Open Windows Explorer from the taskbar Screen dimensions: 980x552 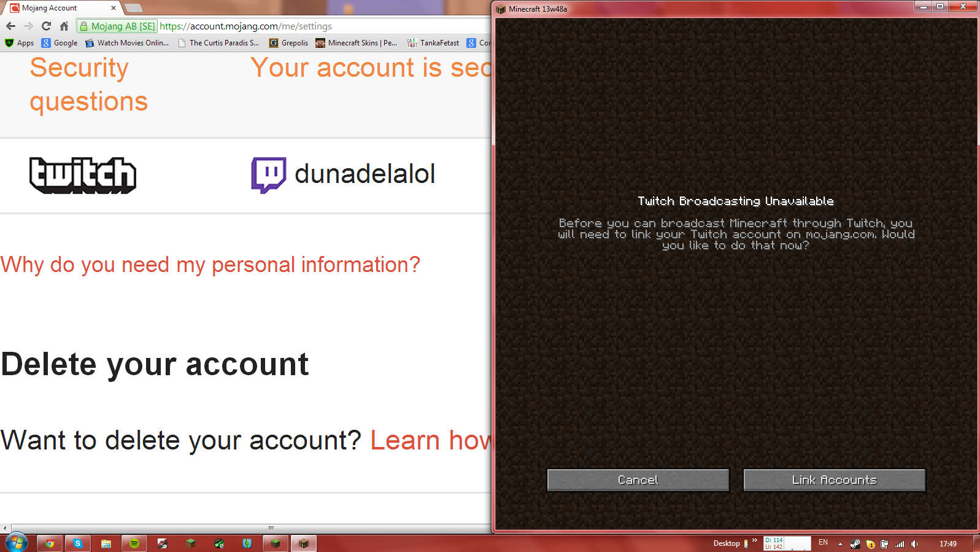pos(106,543)
